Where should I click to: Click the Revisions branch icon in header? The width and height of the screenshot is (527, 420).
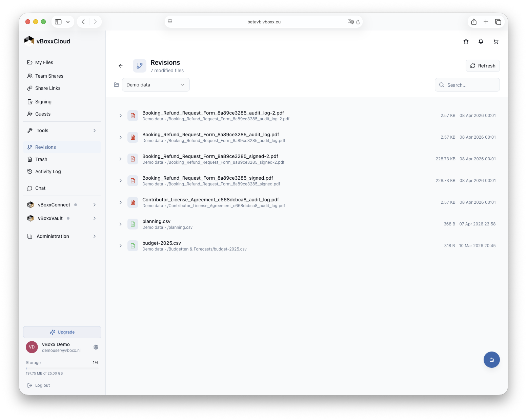pos(140,66)
